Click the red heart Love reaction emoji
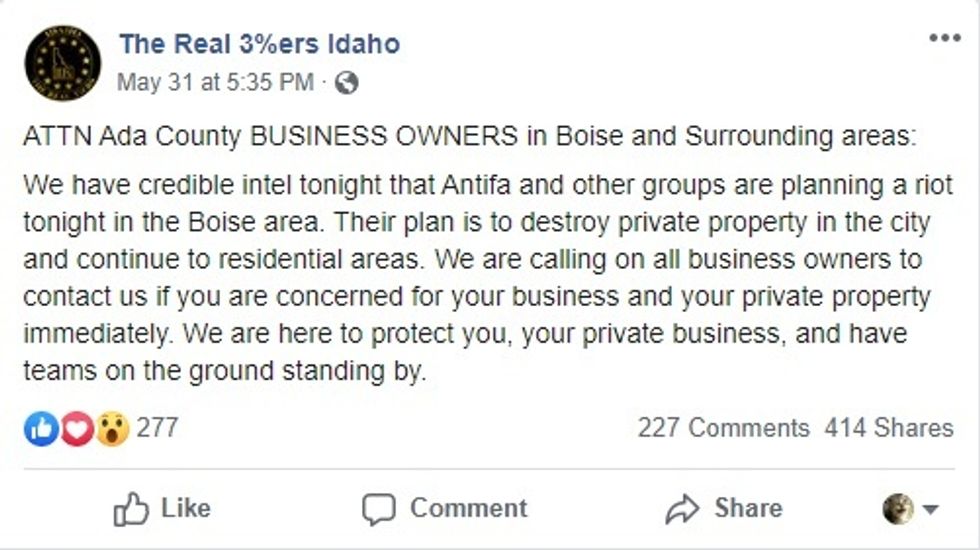Screen dimensions: 980x550 [77, 429]
